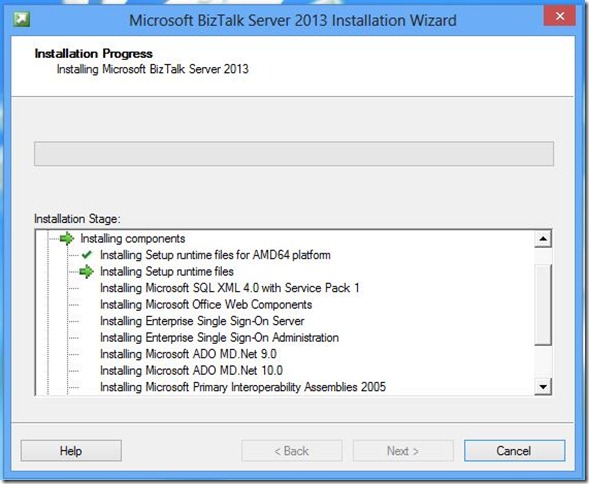Select Installing Microsoft Office Web Components row
589x484 pixels.
(206, 305)
